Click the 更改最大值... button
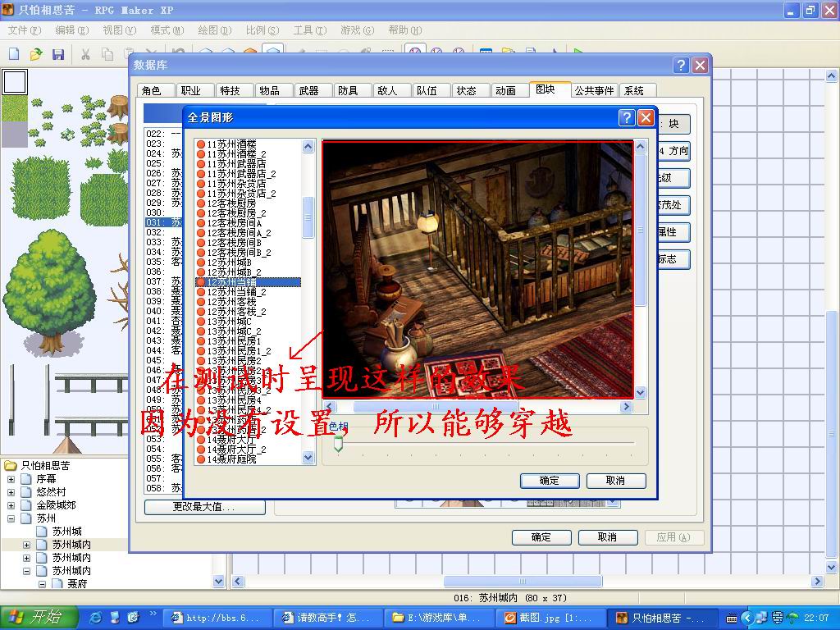The width and height of the screenshot is (840, 630). tap(204, 507)
